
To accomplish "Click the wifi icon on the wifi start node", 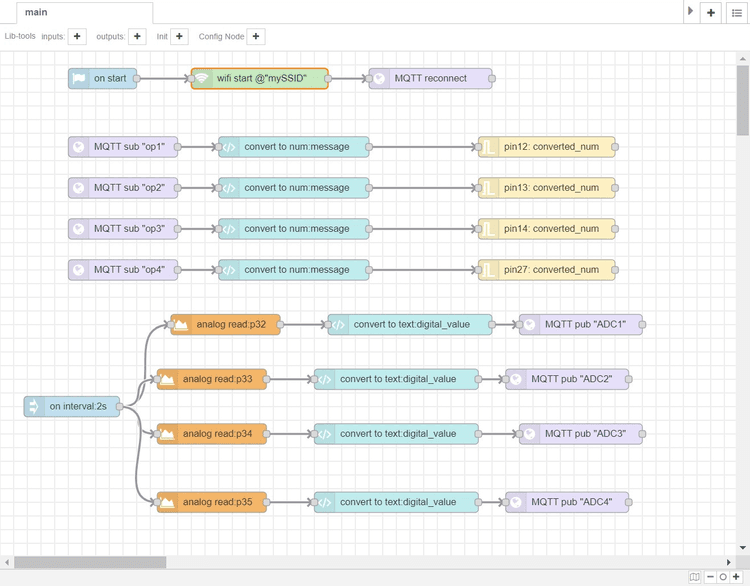I will click(201, 78).
